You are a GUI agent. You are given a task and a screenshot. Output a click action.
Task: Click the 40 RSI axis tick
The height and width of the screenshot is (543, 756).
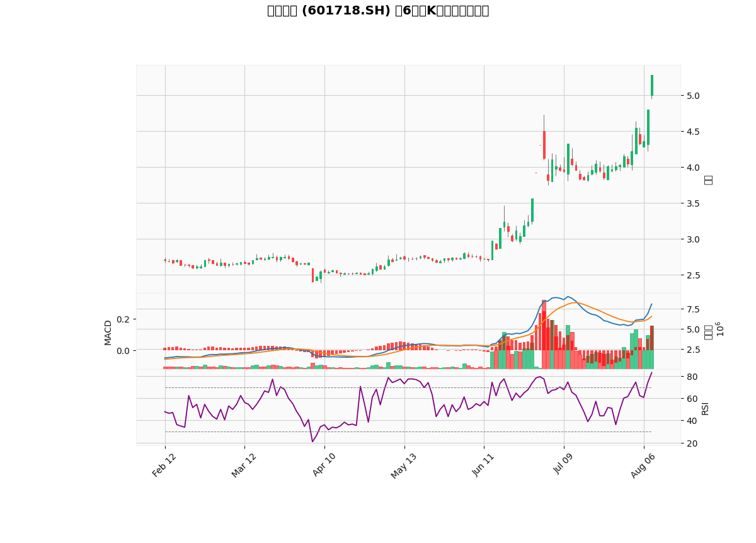tap(690, 421)
